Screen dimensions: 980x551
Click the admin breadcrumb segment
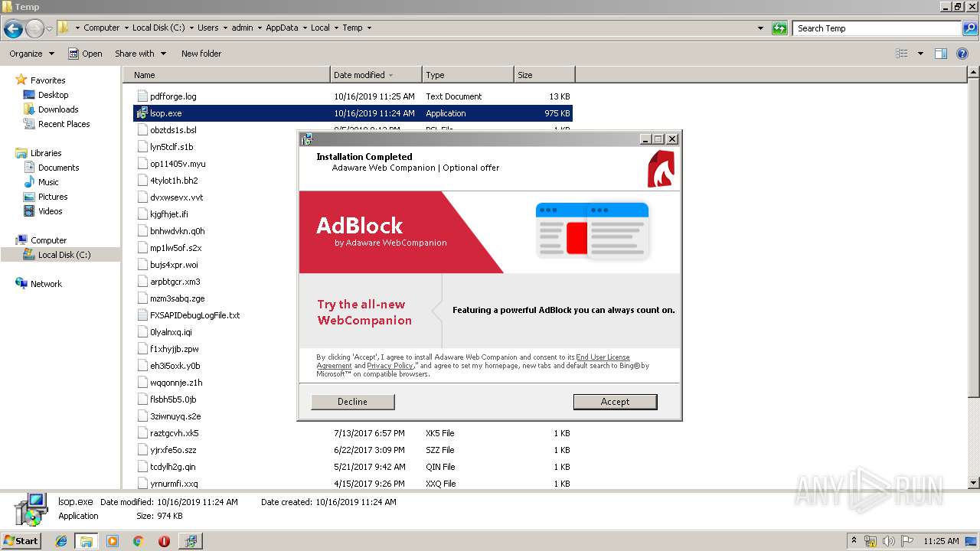242,28
